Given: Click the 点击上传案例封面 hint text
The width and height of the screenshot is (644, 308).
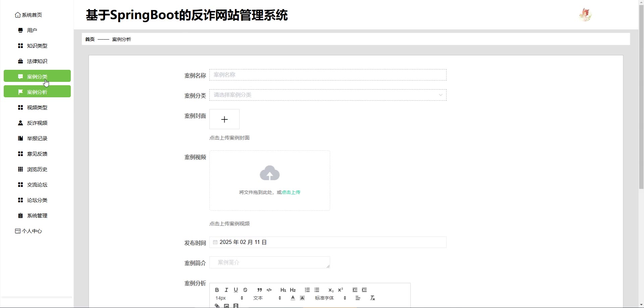Looking at the screenshot, I should click(x=229, y=138).
